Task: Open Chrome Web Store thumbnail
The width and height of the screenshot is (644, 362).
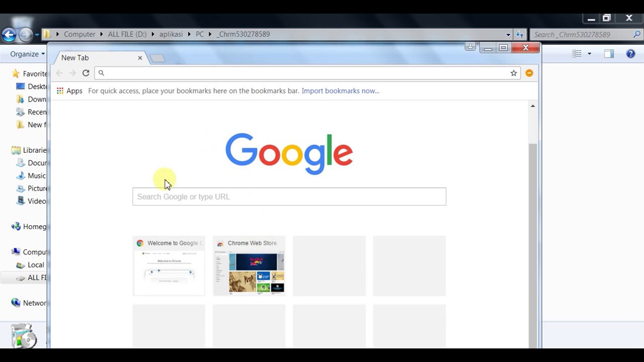Action: coord(249,266)
